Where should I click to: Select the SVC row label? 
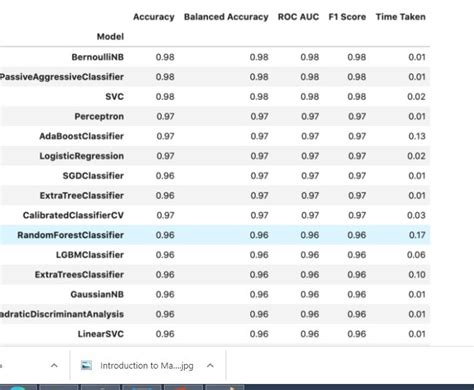click(114, 97)
